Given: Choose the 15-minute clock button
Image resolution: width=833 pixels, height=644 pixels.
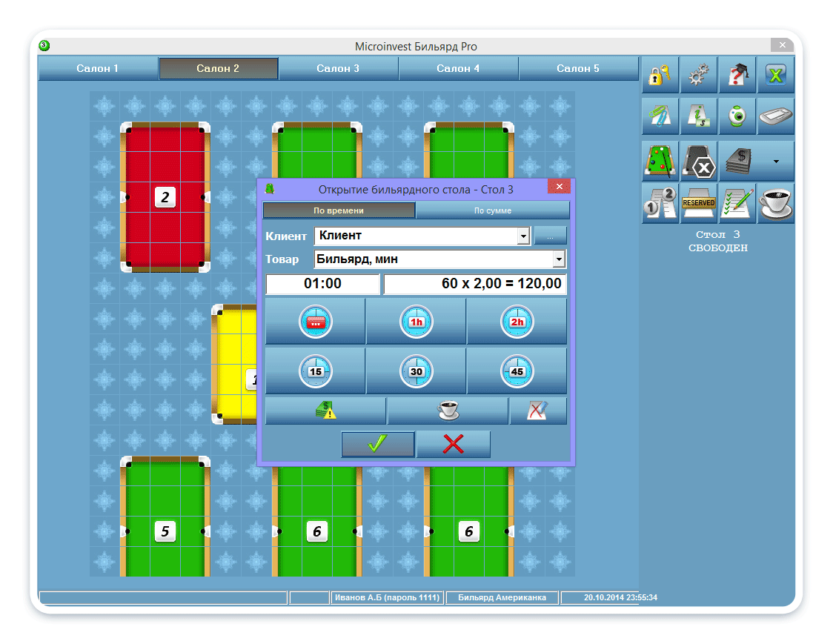Looking at the screenshot, I should [315, 371].
